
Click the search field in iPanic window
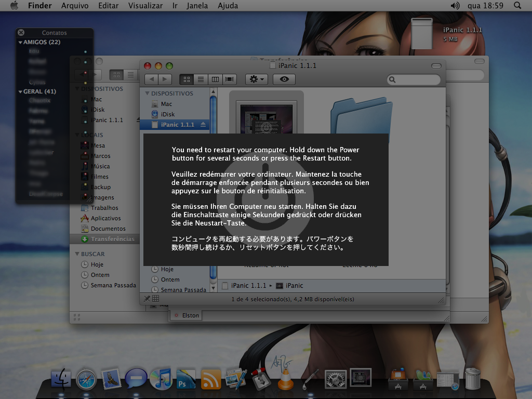point(414,79)
